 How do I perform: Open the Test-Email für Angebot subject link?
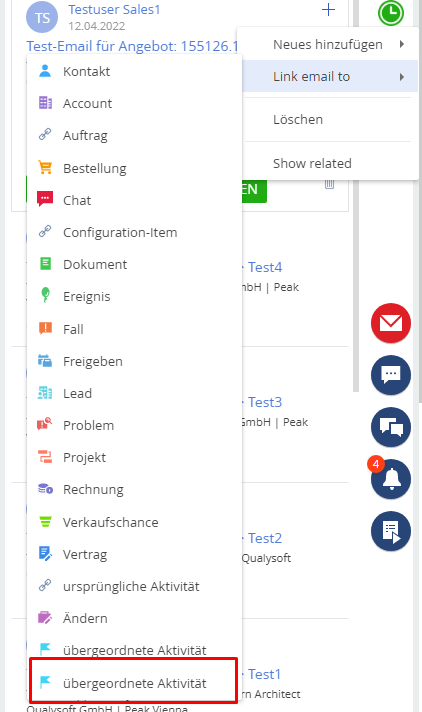tap(132, 46)
